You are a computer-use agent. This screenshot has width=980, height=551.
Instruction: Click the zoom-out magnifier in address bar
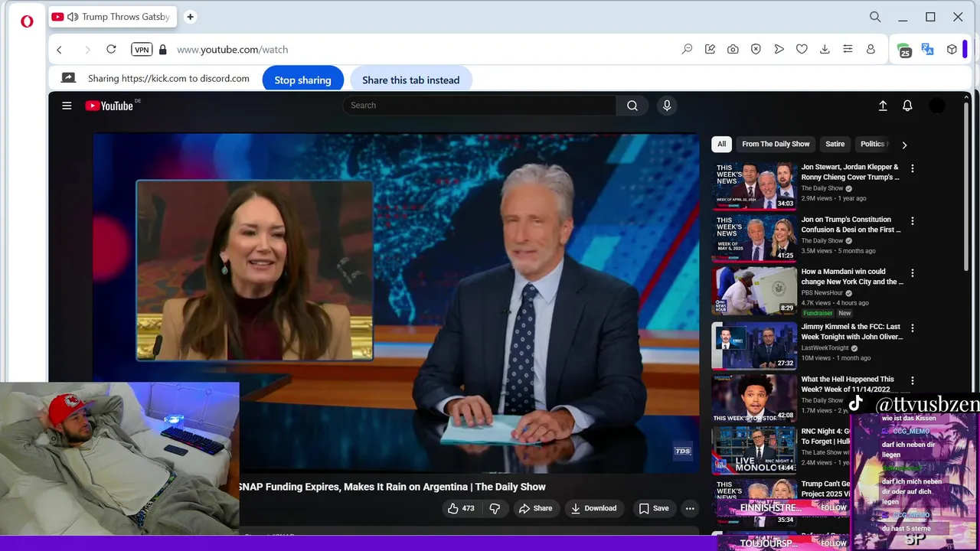(x=687, y=49)
